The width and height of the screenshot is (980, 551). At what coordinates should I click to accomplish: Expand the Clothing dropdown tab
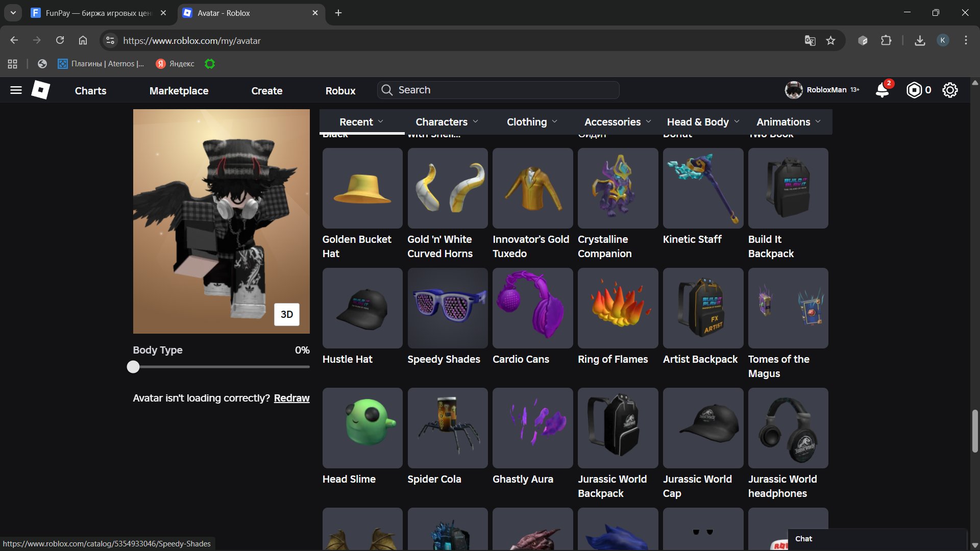[x=532, y=122]
